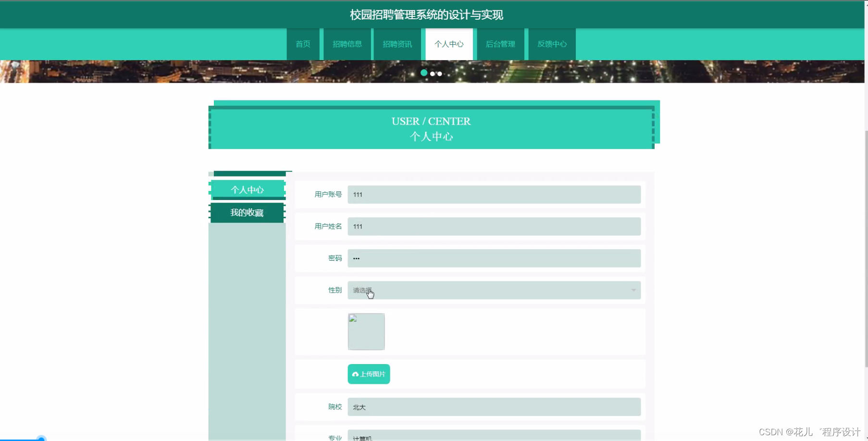This screenshot has width=868, height=441.
Task: Click the 专业 field showing 计算机
Action: (x=494, y=437)
